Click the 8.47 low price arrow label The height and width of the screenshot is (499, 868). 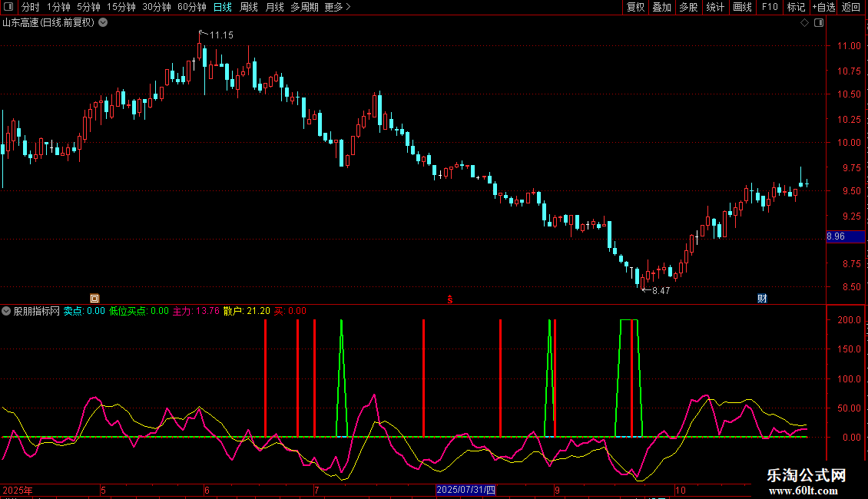[x=656, y=290]
